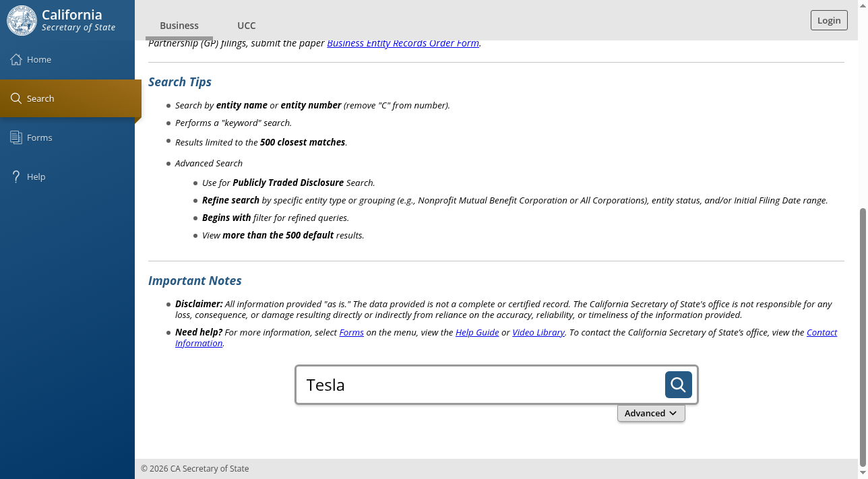Image resolution: width=868 pixels, height=479 pixels.
Task: Open the Video Library link
Action: pos(538,332)
